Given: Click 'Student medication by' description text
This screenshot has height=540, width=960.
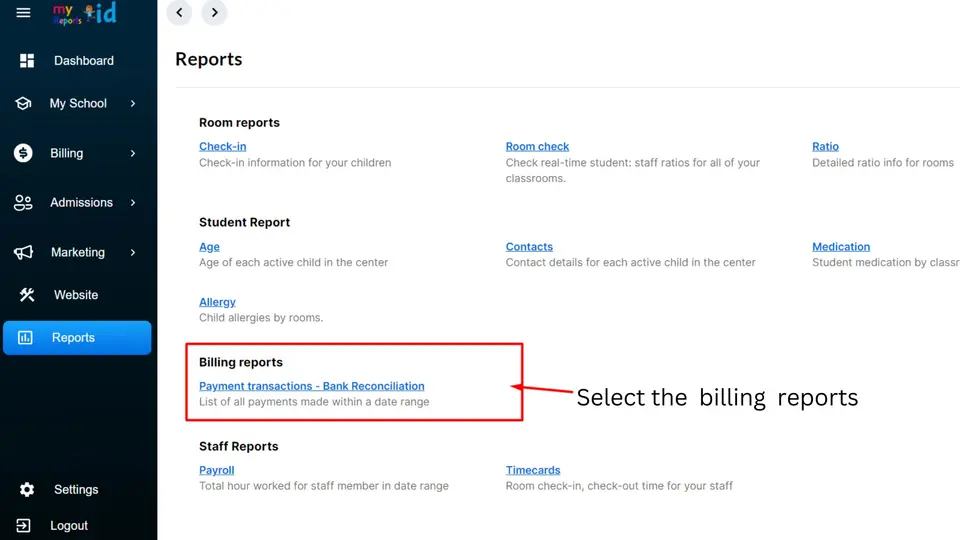Looking at the screenshot, I should 885,262.
